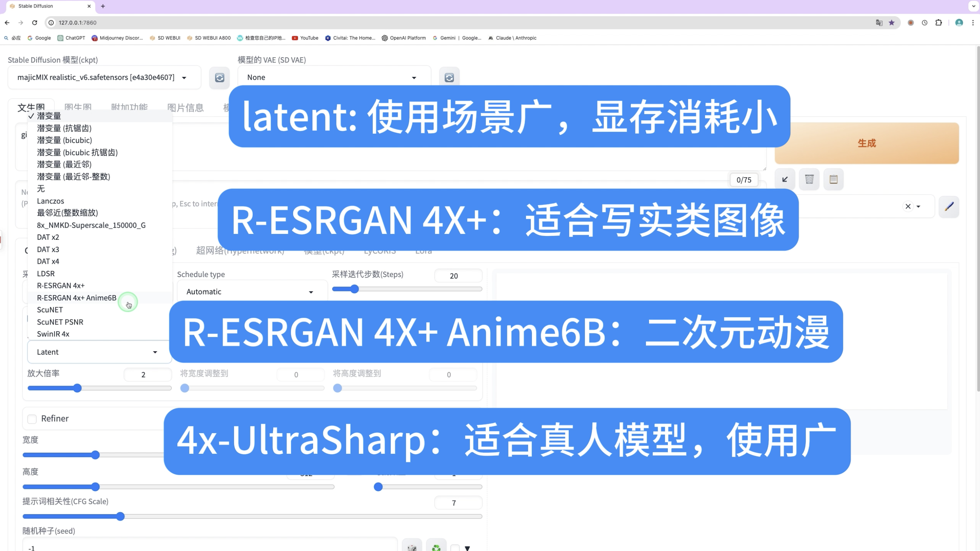Switch to the 图片信息 tab

tap(185, 108)
